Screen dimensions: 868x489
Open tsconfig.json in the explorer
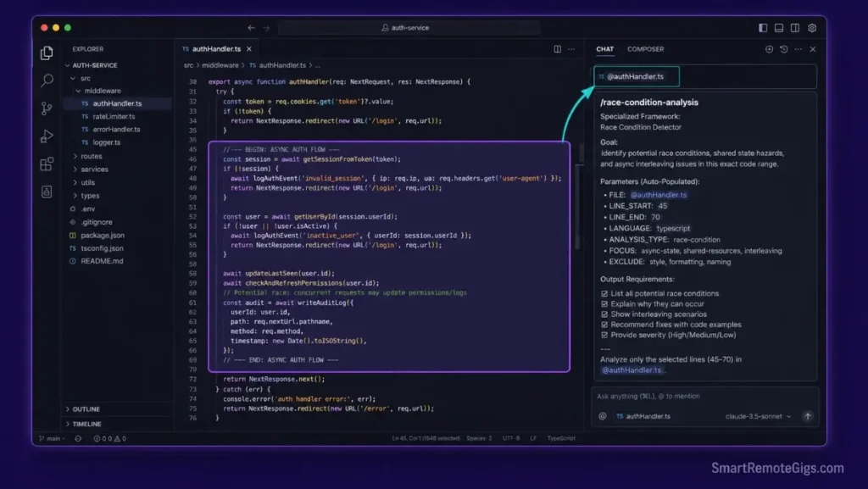point(102,248)
